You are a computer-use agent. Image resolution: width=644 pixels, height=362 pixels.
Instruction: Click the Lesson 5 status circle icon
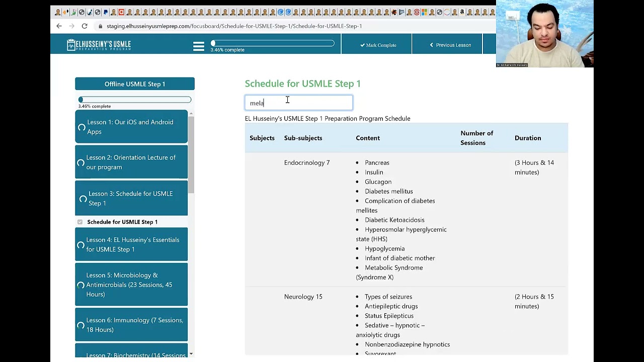(x=80, y=285)
